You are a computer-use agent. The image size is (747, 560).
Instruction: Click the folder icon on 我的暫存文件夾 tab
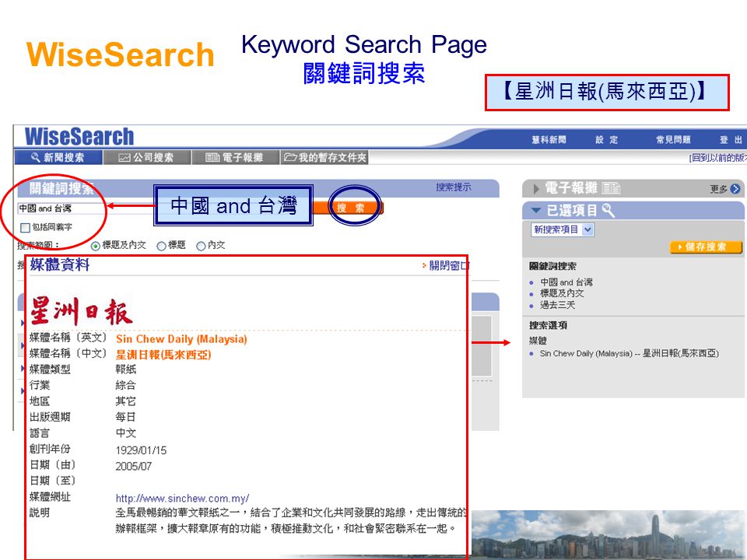coord(290,157)
